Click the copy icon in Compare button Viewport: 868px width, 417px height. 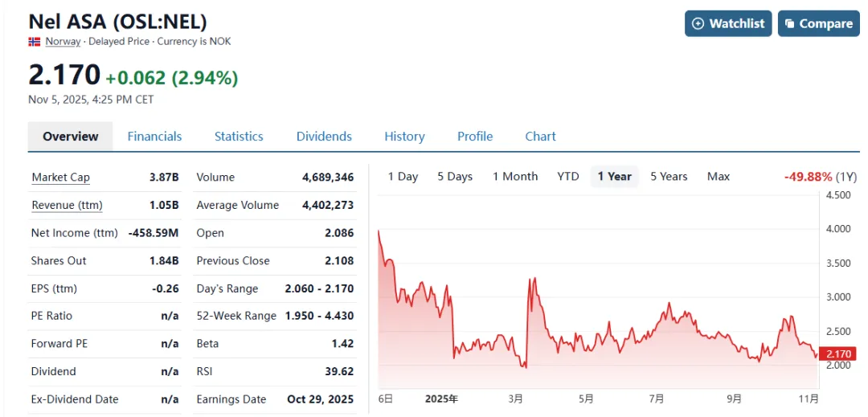[790, 23]
